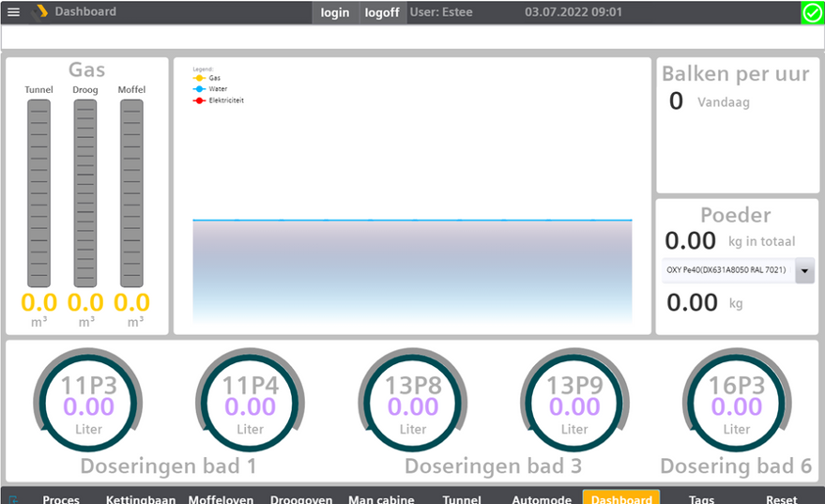Toggle the Water series in legend

pos(210,89)
